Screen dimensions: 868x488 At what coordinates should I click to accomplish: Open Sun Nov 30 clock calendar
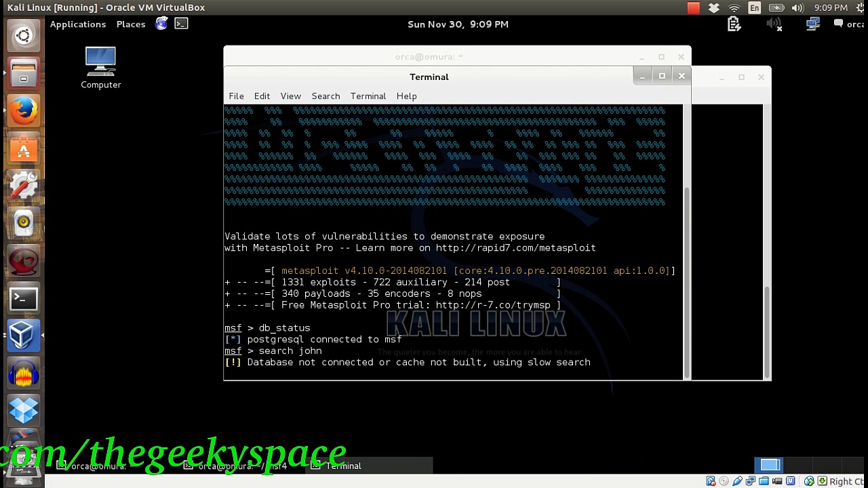tap(458, 24)
